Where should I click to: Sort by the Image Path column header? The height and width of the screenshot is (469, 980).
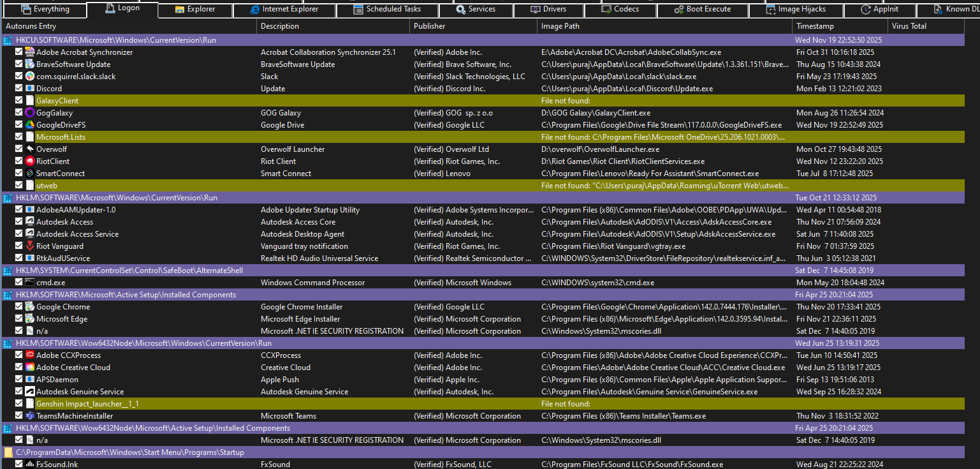pos(664,26)
